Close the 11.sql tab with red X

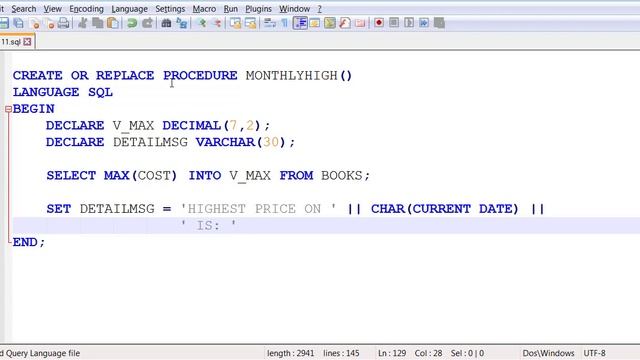(27, 42)
